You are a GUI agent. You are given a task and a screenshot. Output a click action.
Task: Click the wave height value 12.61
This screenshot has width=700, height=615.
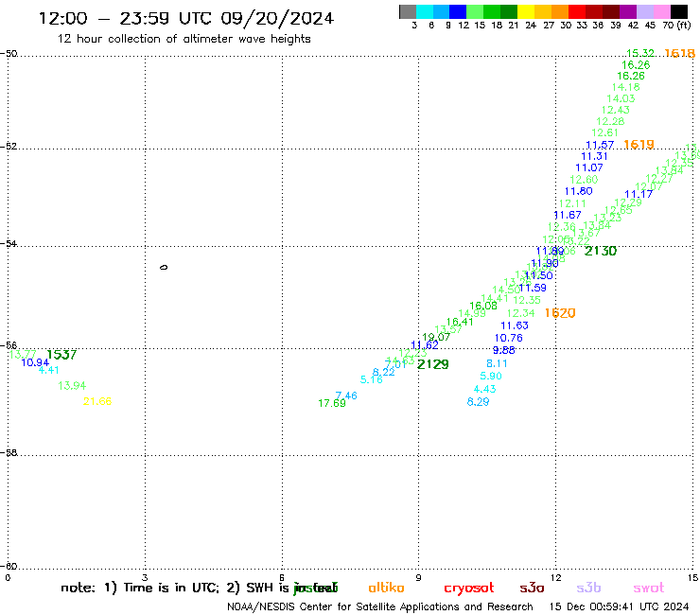pos(604,132)
